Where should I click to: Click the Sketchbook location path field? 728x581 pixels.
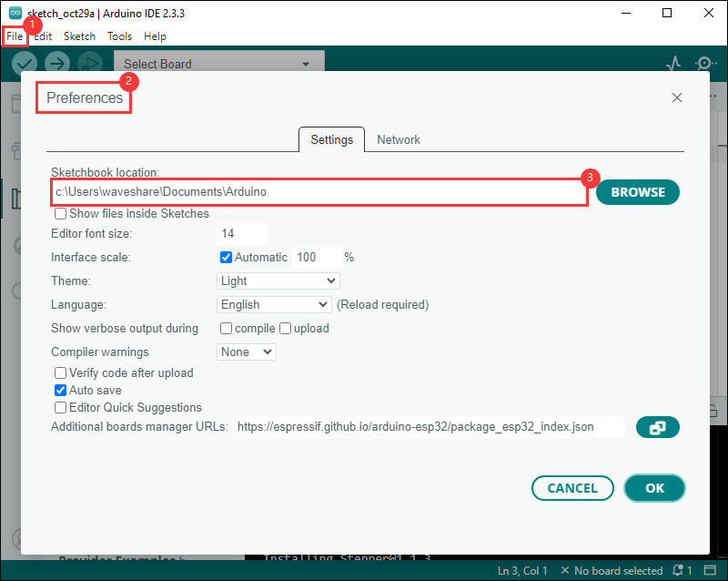319,192
